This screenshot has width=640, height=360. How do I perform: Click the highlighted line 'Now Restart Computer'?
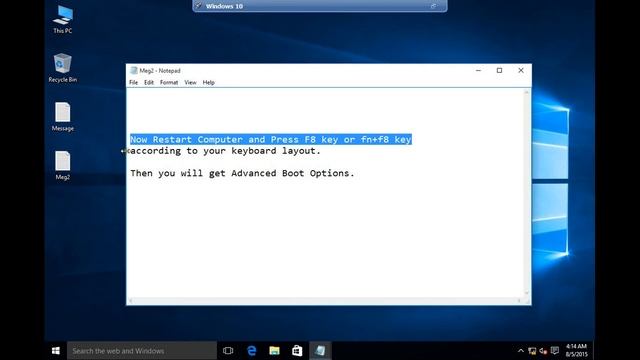[271, 139]
